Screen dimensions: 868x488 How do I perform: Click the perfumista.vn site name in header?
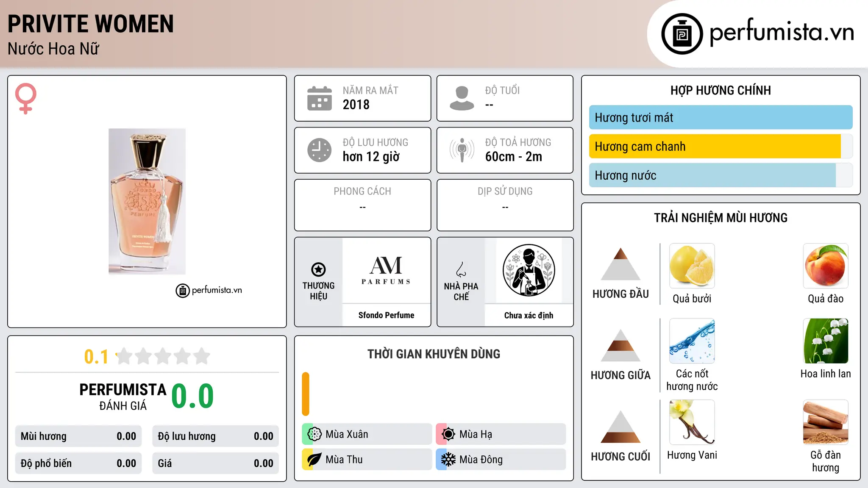pyautogui.click(x=782, y=32)
